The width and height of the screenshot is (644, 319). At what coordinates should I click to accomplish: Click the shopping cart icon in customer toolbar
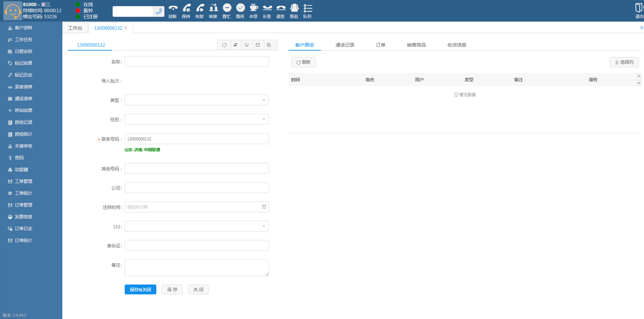click(247, 45)
